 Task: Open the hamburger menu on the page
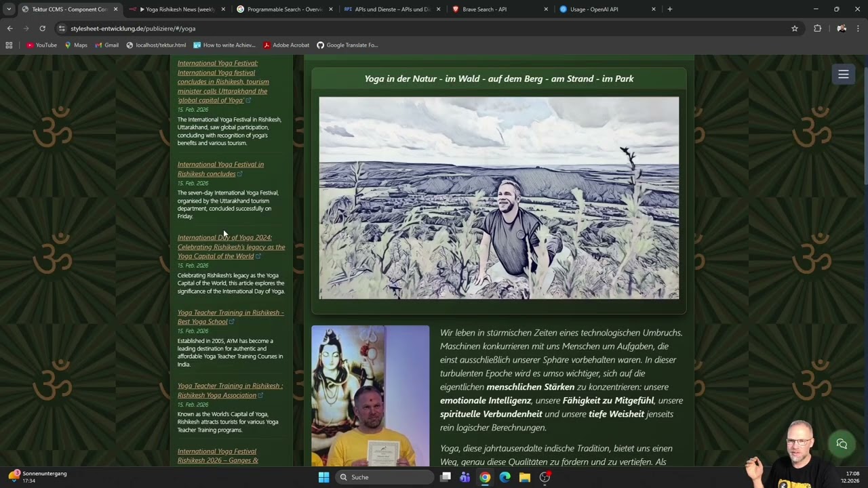844,75
